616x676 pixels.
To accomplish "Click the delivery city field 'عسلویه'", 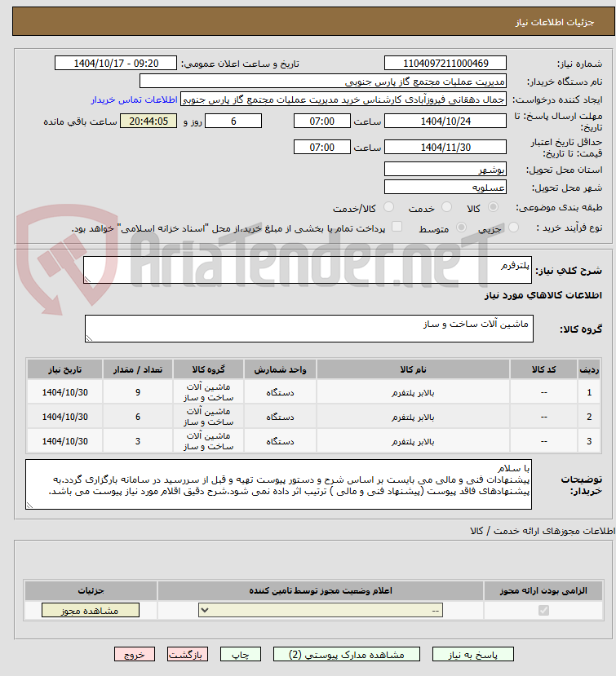I will (445, 187).
